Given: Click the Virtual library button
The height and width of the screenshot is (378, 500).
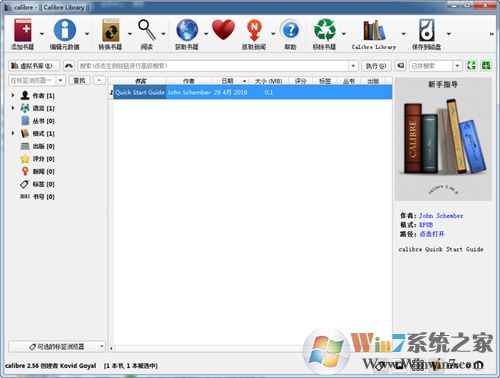Looking at the screenshot, I should click(34, 66).
